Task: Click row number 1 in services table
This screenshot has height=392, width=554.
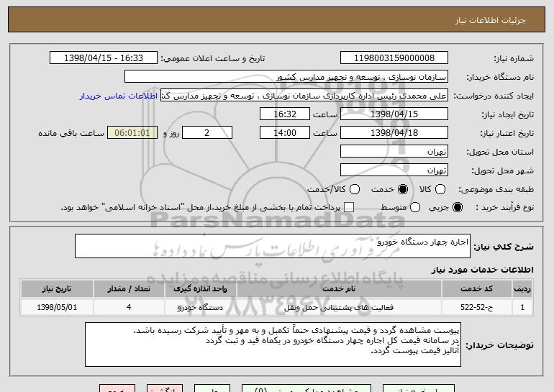Action: [x=522, y=307]
